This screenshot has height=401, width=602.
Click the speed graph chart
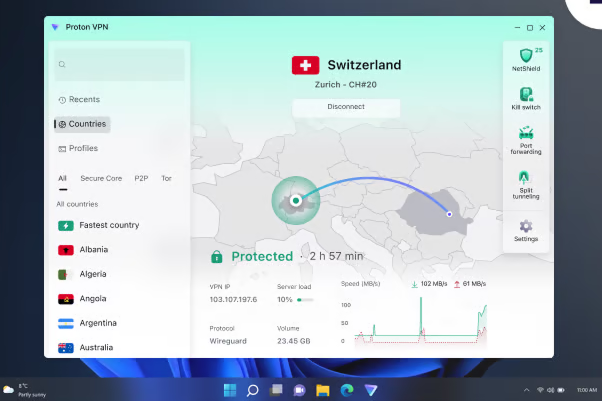[x=420, y=322]
